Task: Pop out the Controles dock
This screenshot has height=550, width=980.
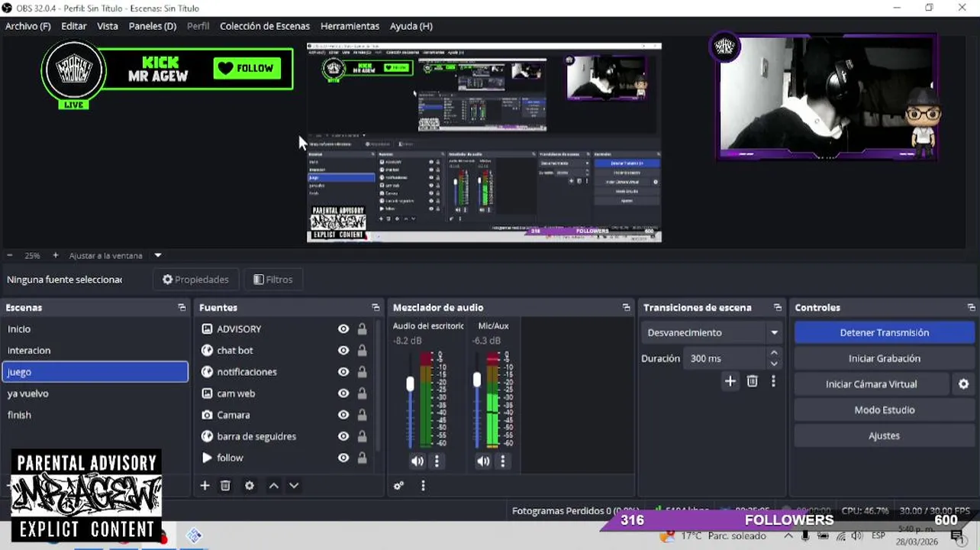Action: (972, 308)
